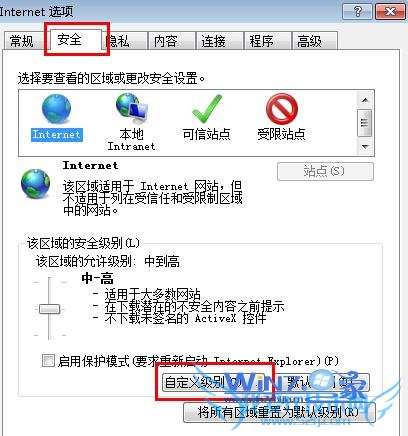Switch to the 常规 tab

[22, 41]
